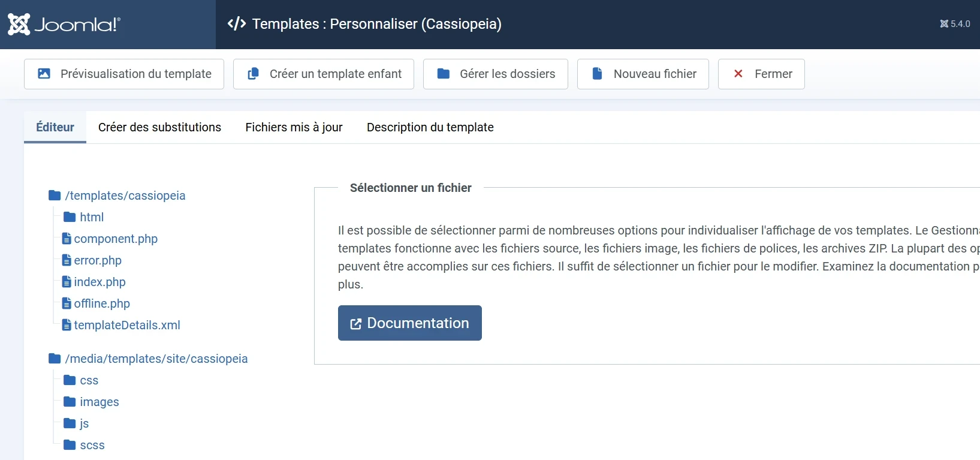Expand the css folder
Image resolution: width=980 pixels, height=460 pixels.
(89, 380)
